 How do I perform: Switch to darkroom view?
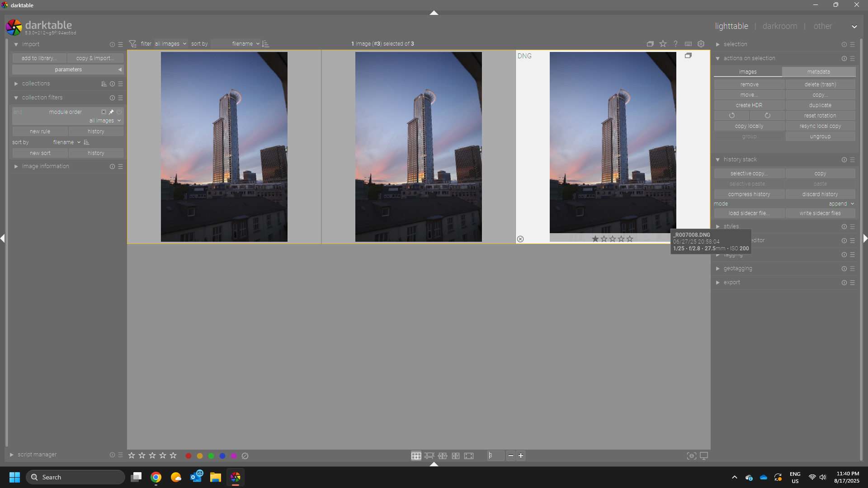(x=779, y=26)
